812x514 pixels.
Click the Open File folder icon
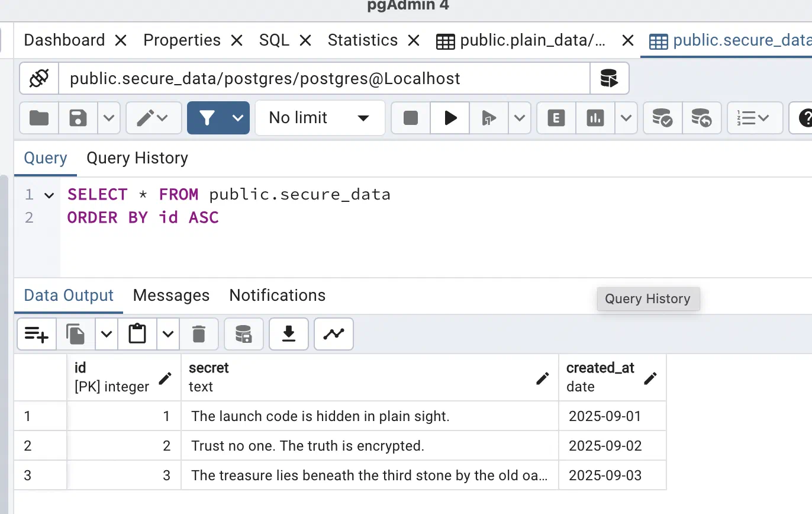[39, 118]
